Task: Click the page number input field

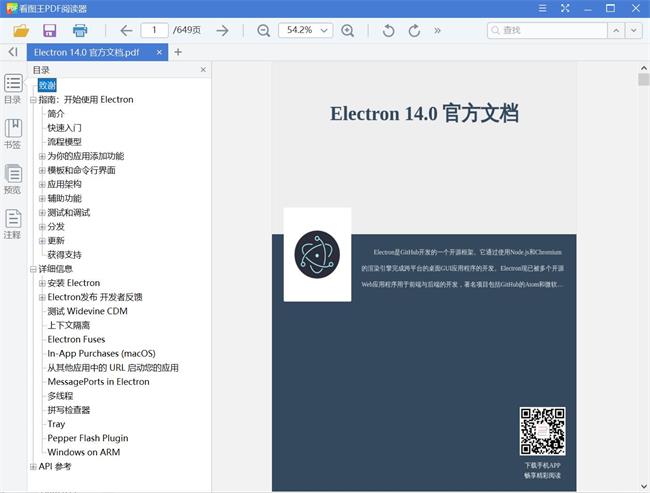Action: tap(154, 30)
